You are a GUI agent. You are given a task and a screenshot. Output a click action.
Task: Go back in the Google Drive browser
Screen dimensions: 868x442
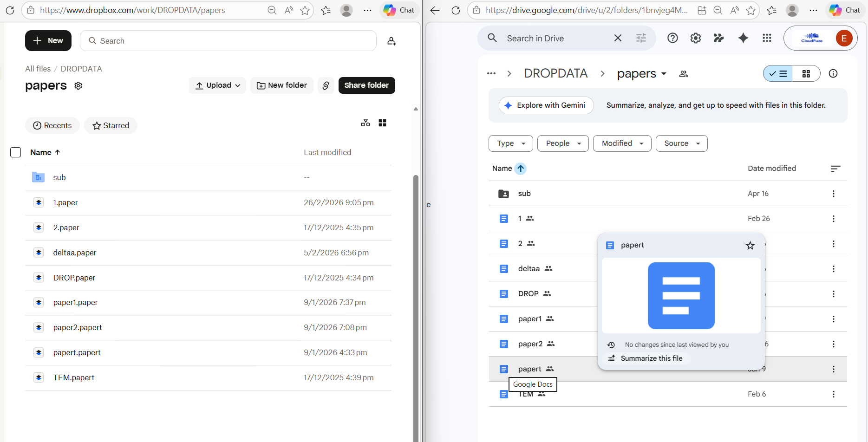coord(435,10)
